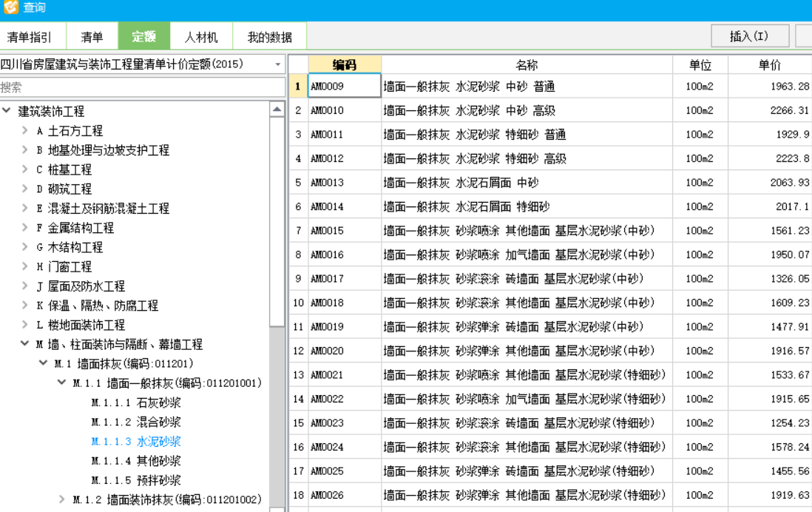Select the AM0010 code cell

coord(345,110)
